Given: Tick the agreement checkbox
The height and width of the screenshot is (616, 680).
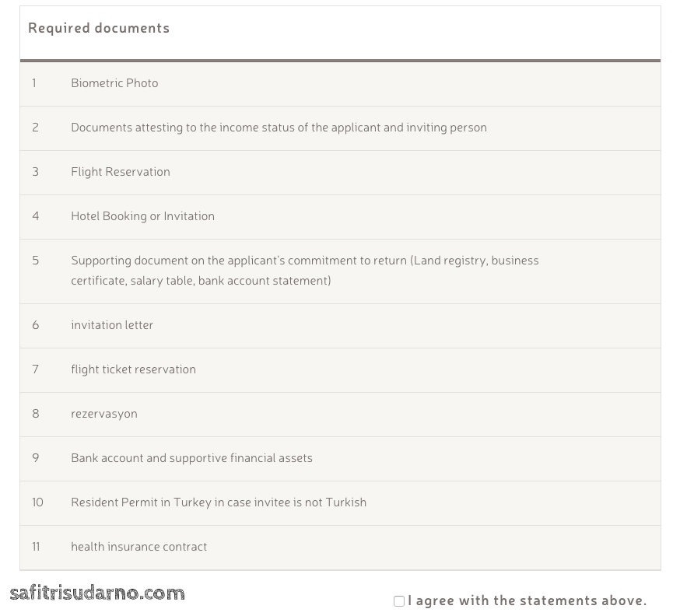Looking at the screenshot, I should (399, 601).
